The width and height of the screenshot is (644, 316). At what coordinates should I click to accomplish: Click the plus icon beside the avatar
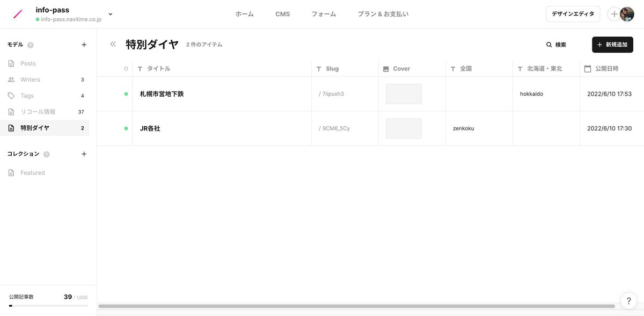[614, 14]
